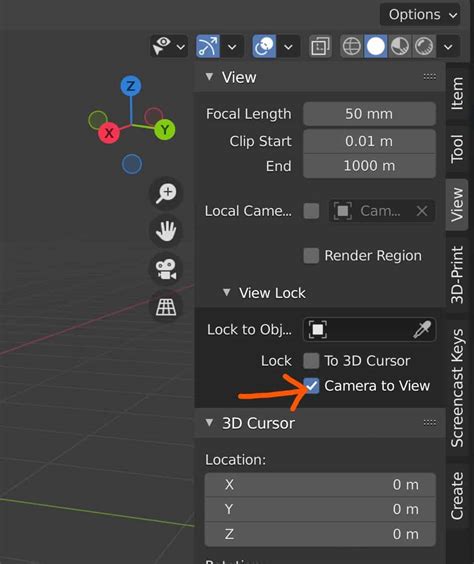Screen dimensions: 474x564
Task: Switch to Material Preview shading
Action: [x=400, y=46]
